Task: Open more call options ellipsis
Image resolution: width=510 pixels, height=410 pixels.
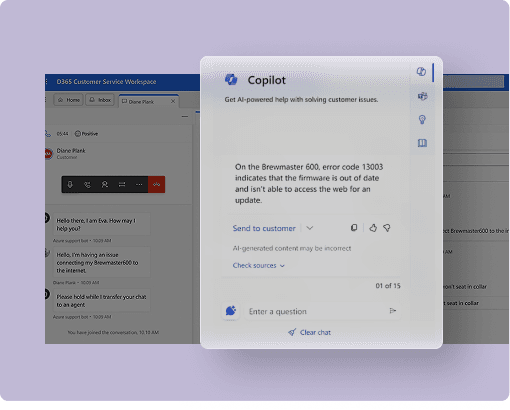Action: pos(139,184)
